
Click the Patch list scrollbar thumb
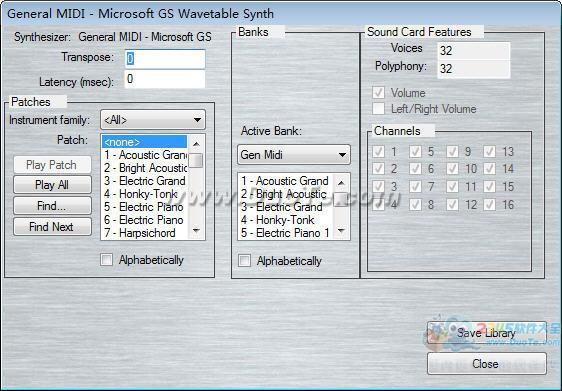click(x=196, y=160)
